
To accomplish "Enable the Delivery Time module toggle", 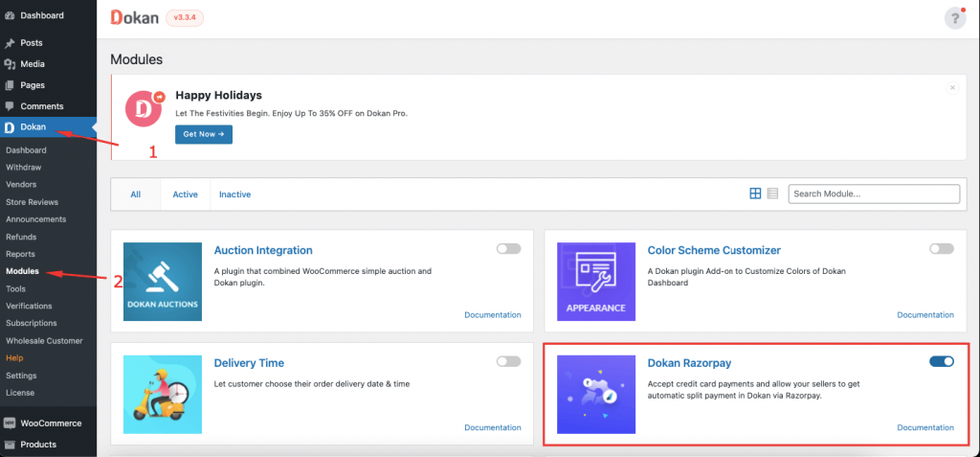I will [508, 362].
